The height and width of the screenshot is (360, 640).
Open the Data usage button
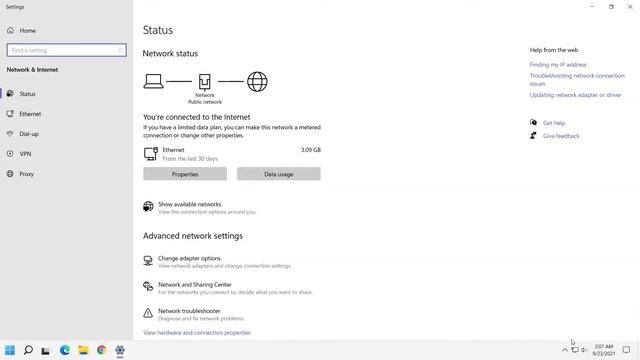point(279,174)
